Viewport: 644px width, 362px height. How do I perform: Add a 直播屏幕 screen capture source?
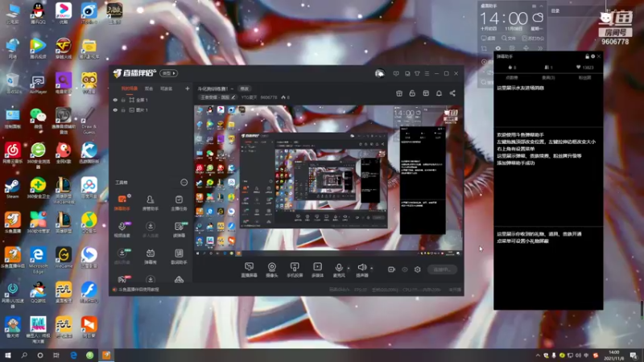point(249,270)
